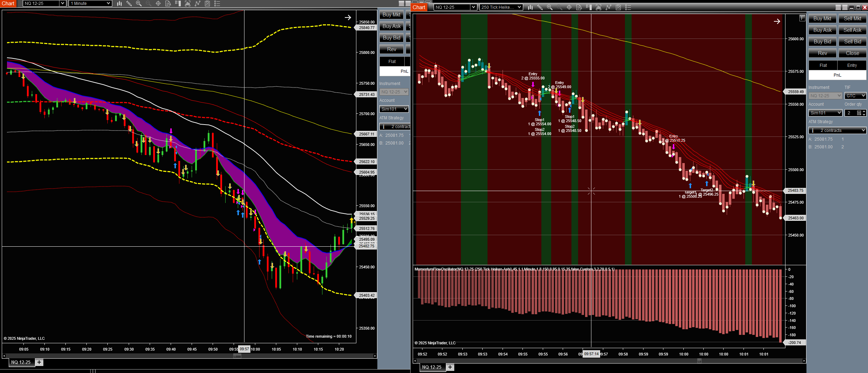Image resolution: width=868 pixels, height=373 pixels.
Task: Change bar style icon in right chart toolbar
Action: pyautogui.click(x=530, y=7)
